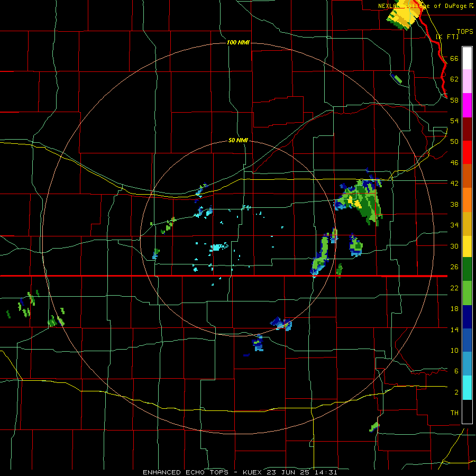Viewport: 476px width, 476px height.
Task: Click the 54 legend value
Action: coord(454,121)
